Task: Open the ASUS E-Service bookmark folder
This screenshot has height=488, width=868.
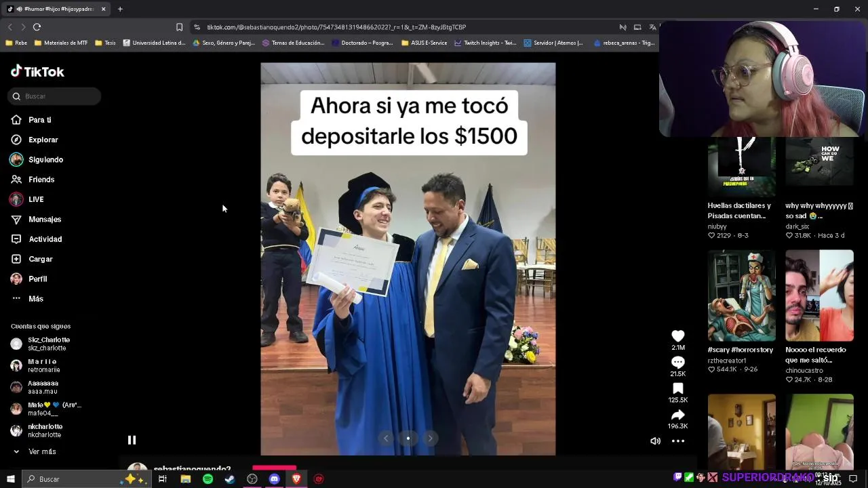Action: click(x=425, y=43)
